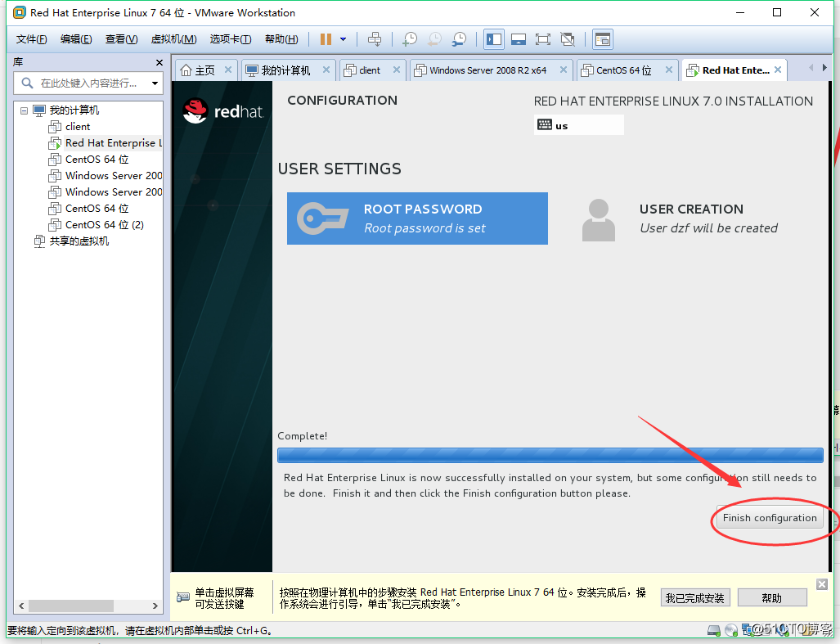Open the library search filter dropdown
This screenshot has height=644, width=840.
point(155,83)
